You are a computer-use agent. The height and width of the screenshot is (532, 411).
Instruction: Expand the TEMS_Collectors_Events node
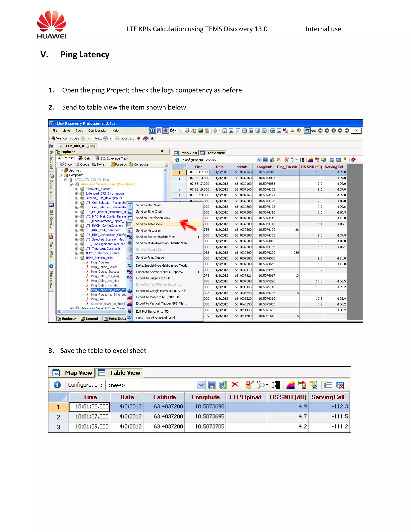[76, 253]
